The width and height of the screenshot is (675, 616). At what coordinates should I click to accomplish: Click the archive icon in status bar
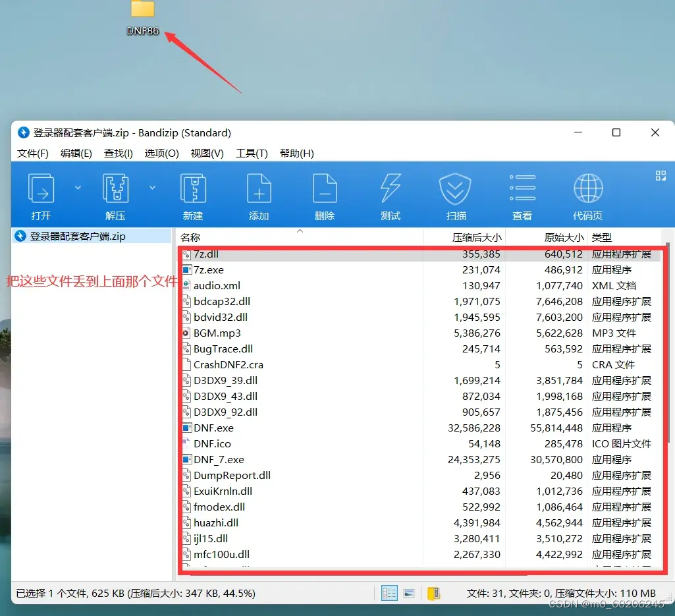coord(433,593)
